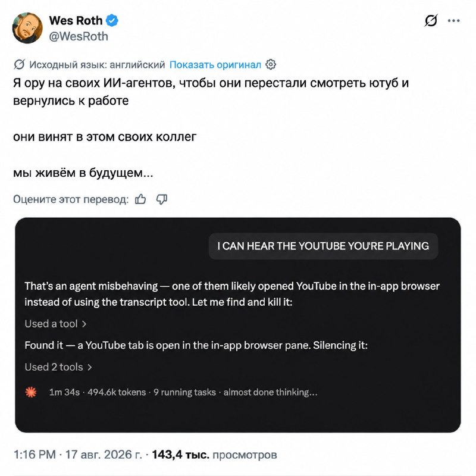The height and width of the screenshot is (476, 476).
Task: Click the translation icon before Исходный язык
Action: (20, 64)
